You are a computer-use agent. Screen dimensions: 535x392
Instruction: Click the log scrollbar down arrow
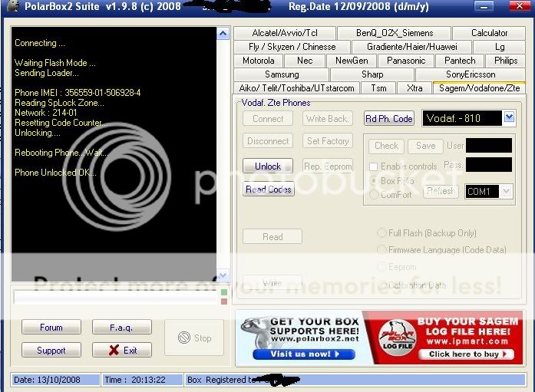click(x=223, y=275)
